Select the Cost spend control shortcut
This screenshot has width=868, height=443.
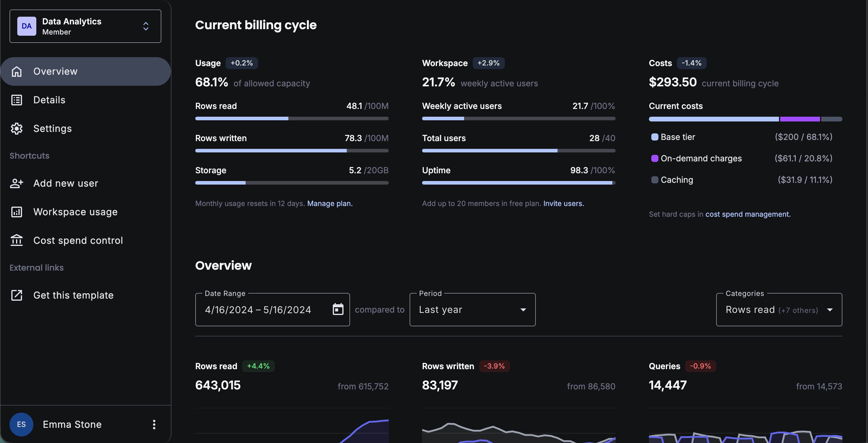click(x=78, y=241)
